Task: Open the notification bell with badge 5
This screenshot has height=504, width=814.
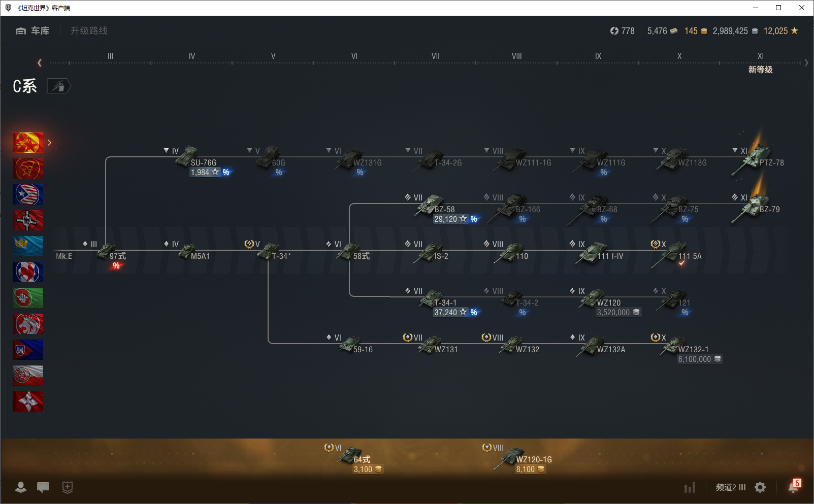Action: click(793, 486)
